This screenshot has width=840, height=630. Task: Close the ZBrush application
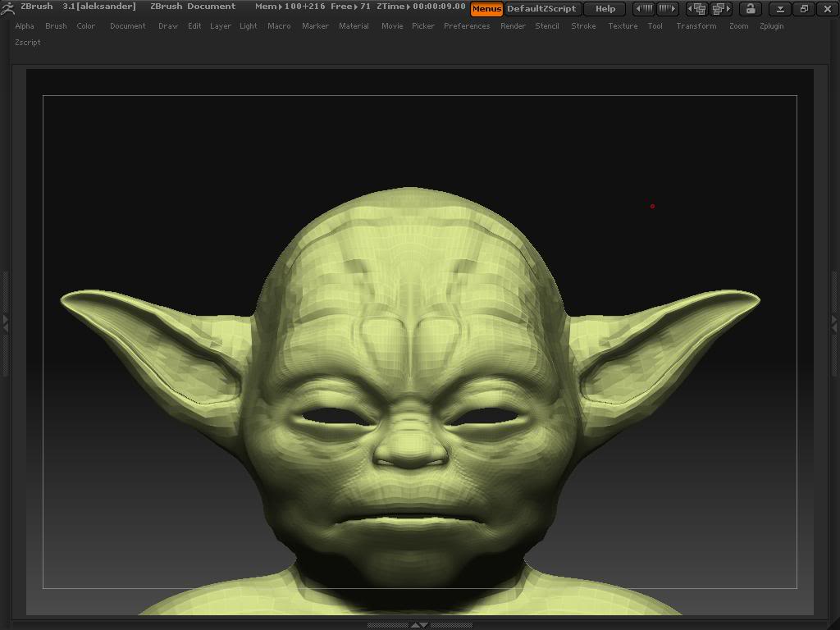click(x=827, y=8)
